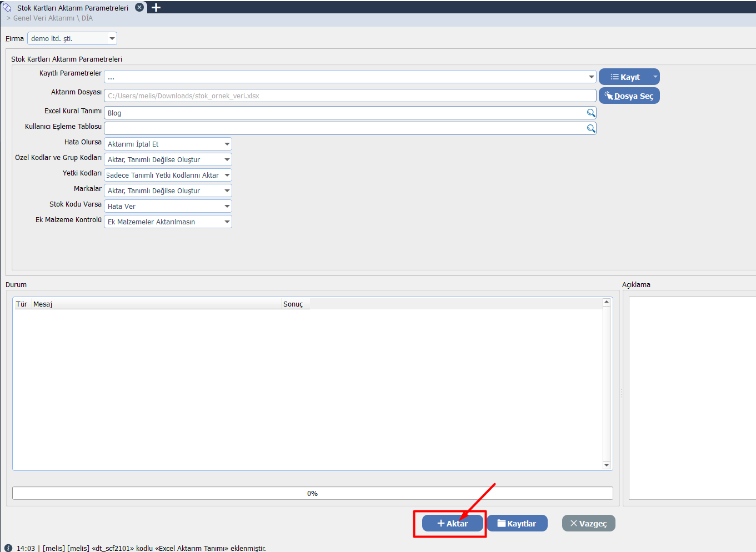Click the magnifier icon in Excel Kural Tanımı

pos(591,113)
